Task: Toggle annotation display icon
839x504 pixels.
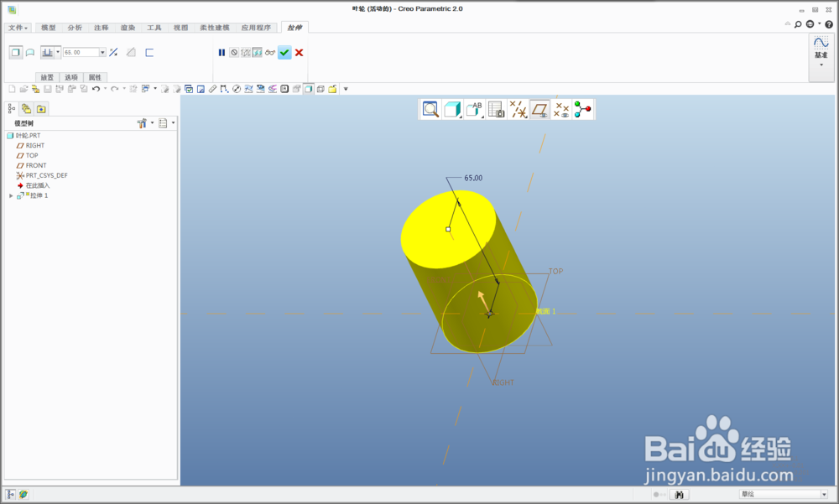Action: point(560,110)
